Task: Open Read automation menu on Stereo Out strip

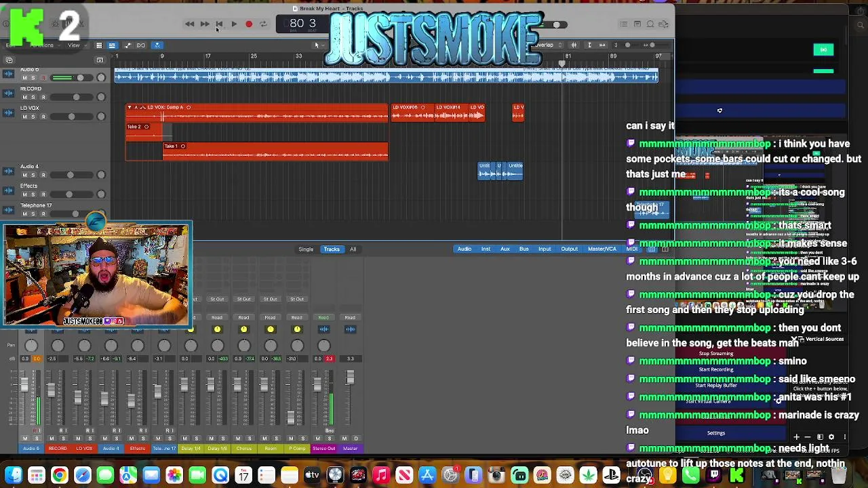Action: tap(323, 317)
